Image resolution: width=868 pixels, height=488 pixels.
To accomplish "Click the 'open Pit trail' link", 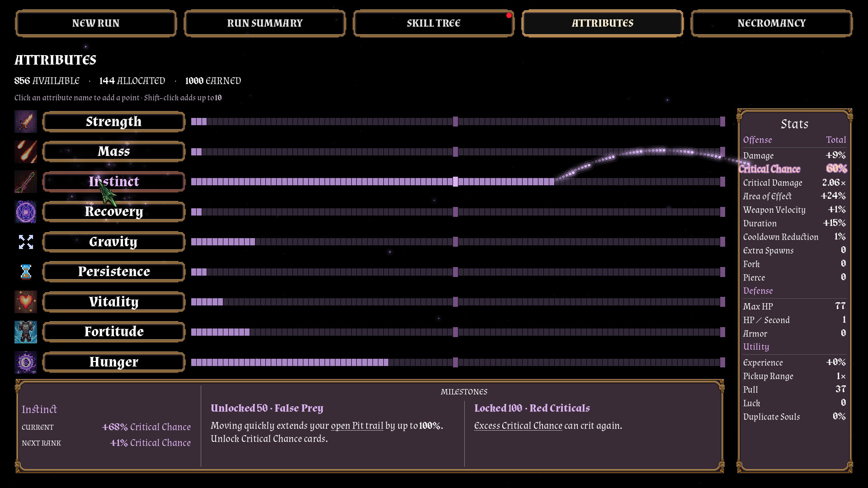I will (357, 426).
